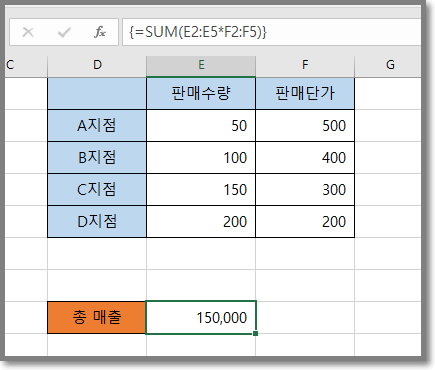Select the orange 총 매출 cell
The image size is (435, 370).
click(97, 317)
